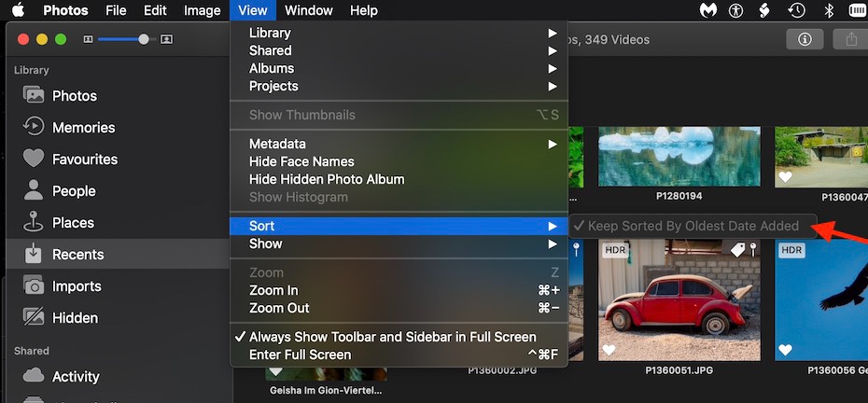868x403 pixels.
Task: Open the P1280194 reflection photo
Action: (x=679, y=157)
